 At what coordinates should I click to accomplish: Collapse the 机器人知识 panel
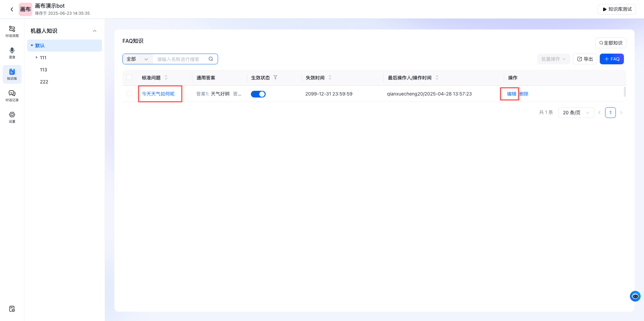click(x=95, y=31)
